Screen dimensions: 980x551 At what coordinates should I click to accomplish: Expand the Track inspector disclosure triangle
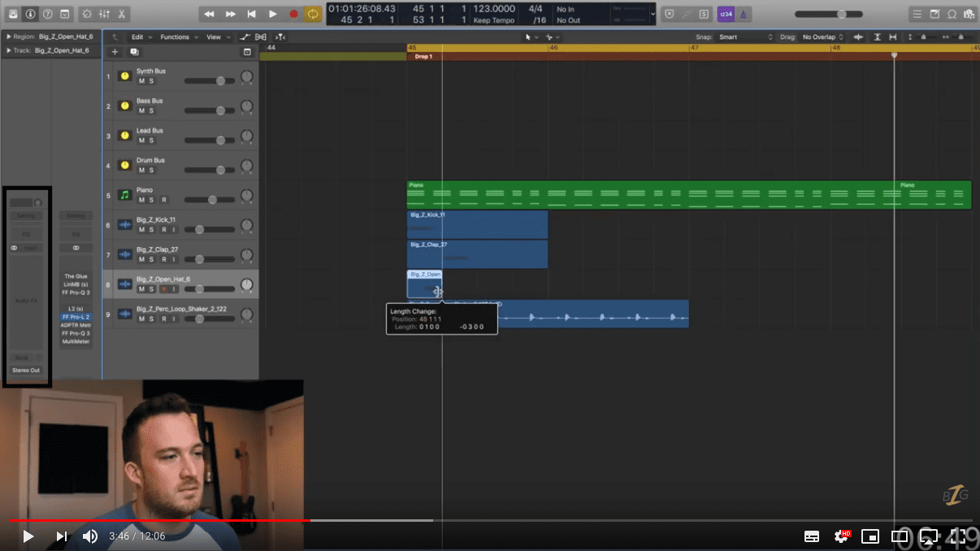coord(8,50)
